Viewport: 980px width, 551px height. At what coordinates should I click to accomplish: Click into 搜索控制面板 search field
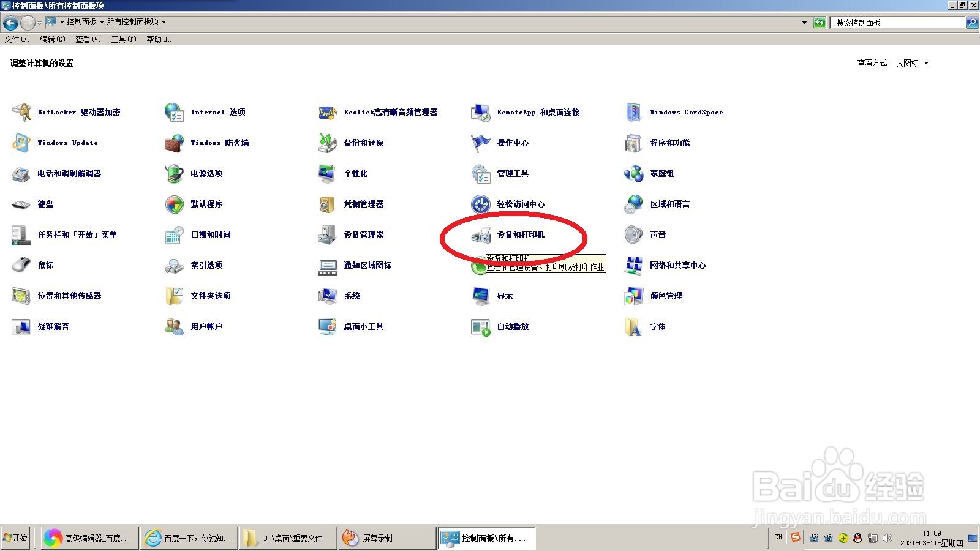pos(897,23)
